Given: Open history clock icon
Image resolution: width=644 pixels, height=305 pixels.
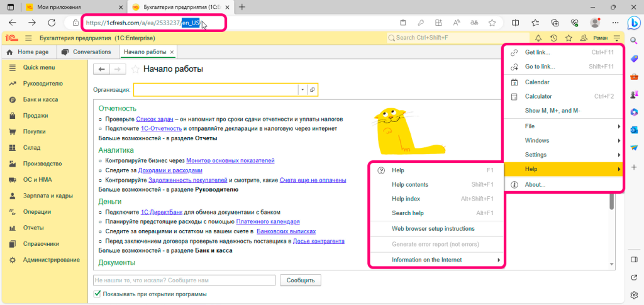Looking at the screenshot, I should click(x=553, y=38).
